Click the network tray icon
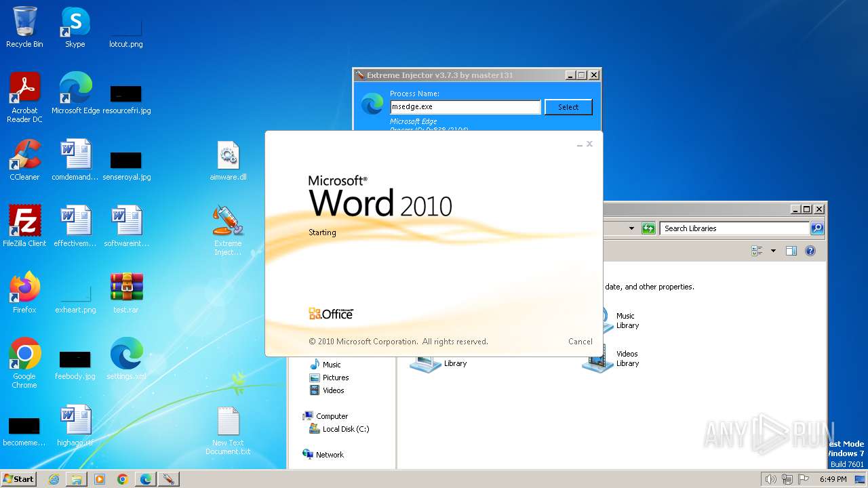Viewport: 868px width, 488px height. 787,479
